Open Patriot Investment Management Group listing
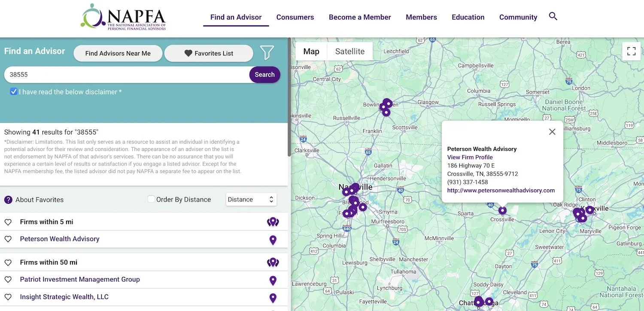Screen dimensions: 644x311 click(80, 279)
